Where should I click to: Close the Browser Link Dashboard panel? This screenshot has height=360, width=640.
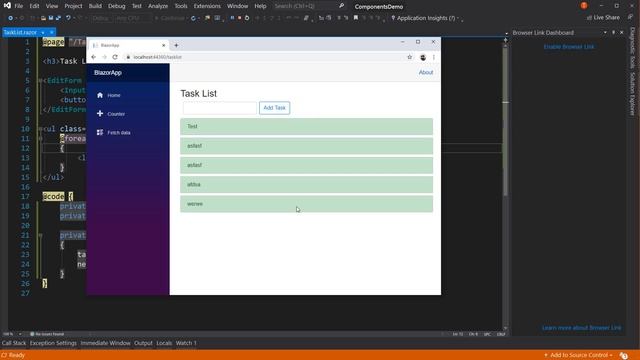tap(622, 32)
